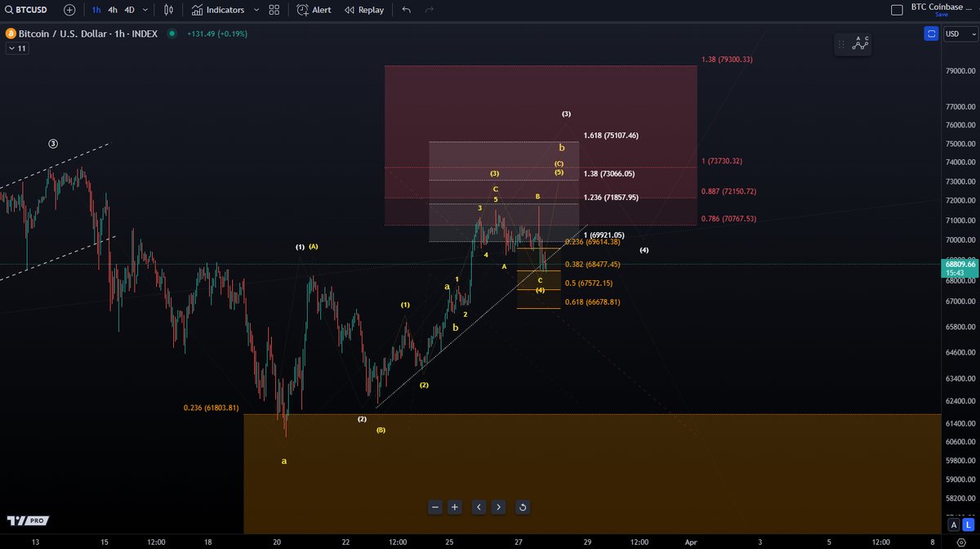Move chart left with arrow button
The height and width of the screenshot is (549, 980).
point(479,507)
